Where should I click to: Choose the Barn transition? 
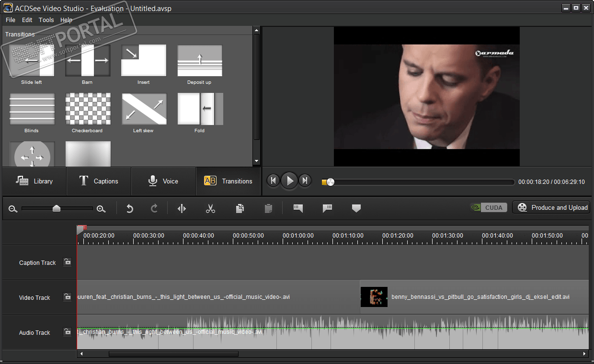[x=88, y=61]
